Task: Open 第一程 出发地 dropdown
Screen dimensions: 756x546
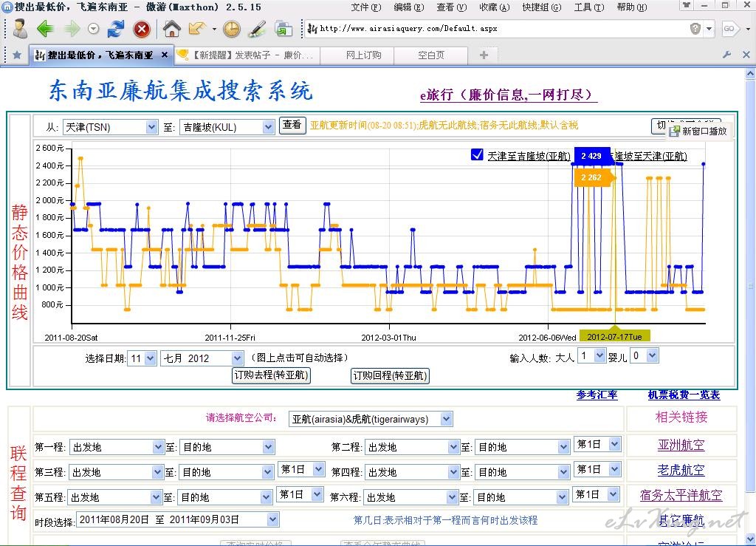Action: point(117,447)
